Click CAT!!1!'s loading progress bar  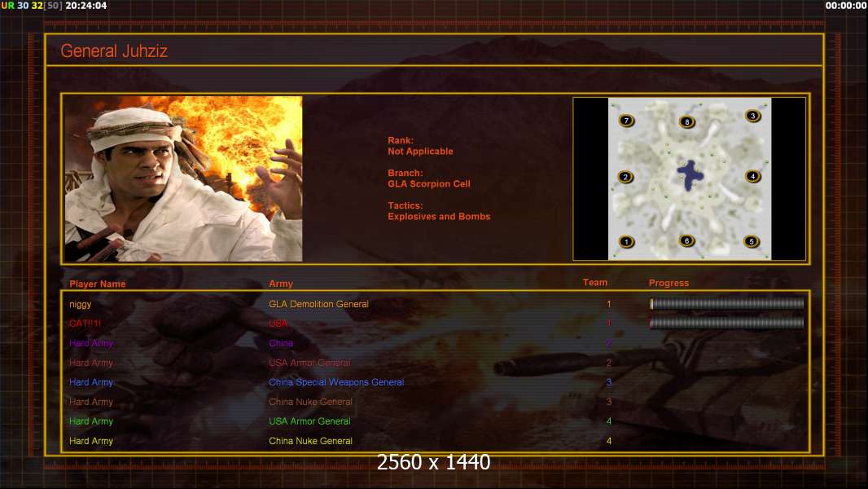coord(727,323)
